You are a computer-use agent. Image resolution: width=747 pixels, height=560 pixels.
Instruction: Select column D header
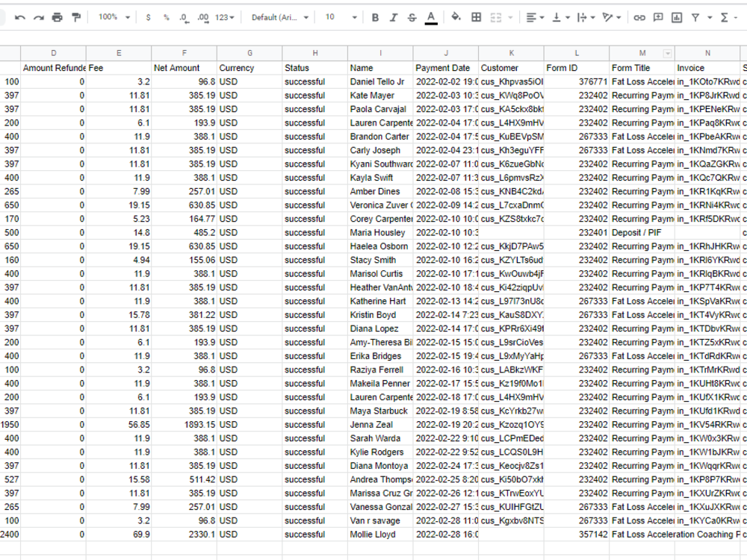point(53,53)
